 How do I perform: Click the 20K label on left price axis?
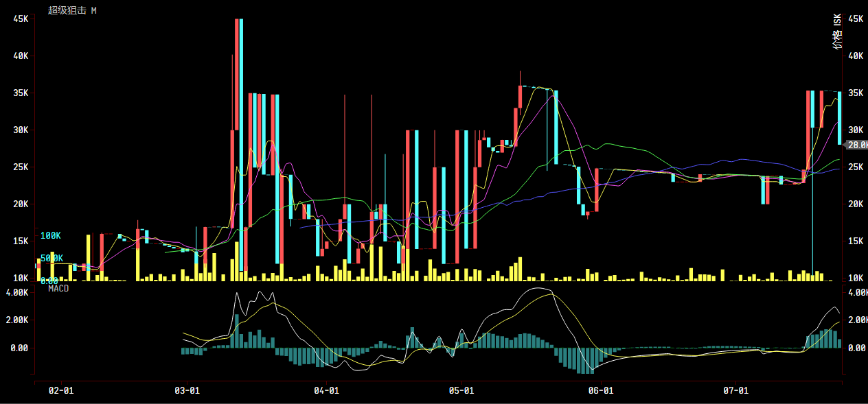click(21, 204)
